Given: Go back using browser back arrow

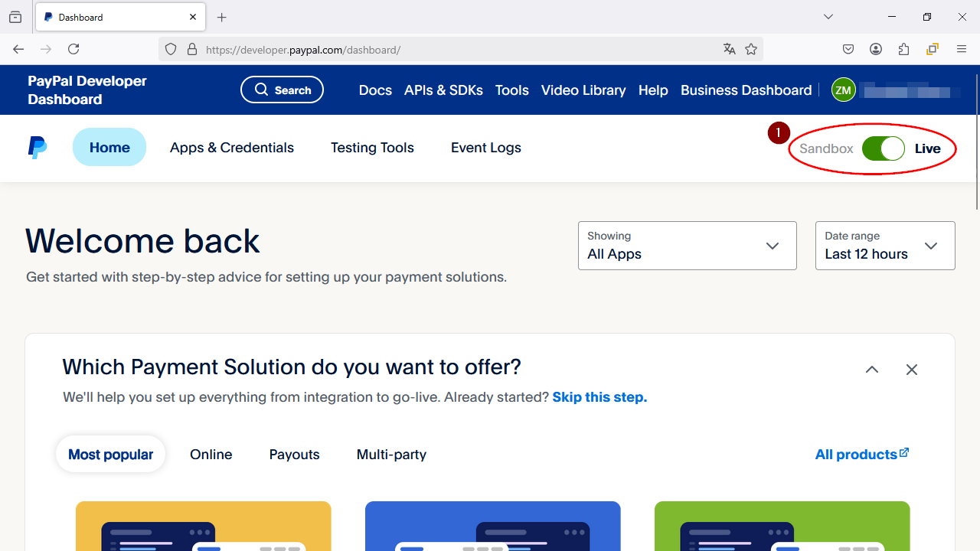Looking at the screenshot, I should click(x=18, y=49).
